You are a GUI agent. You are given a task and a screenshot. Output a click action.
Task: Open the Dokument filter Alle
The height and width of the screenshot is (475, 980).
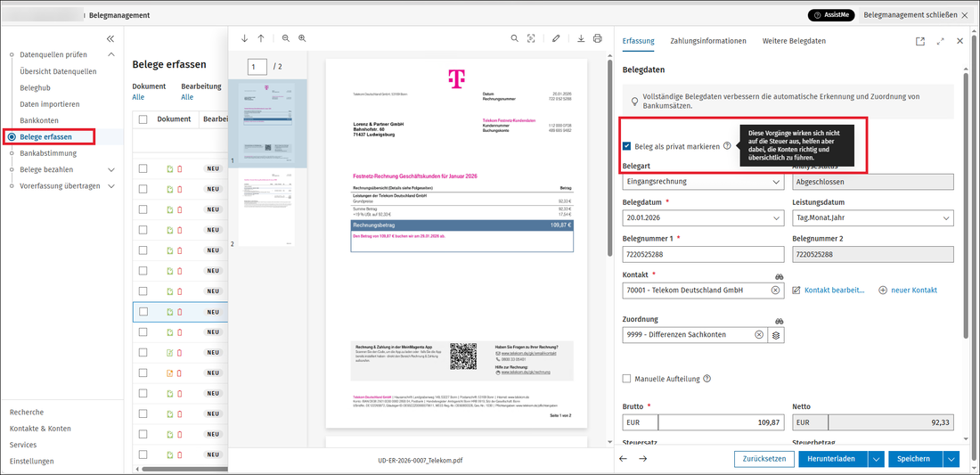coord(138,97)
